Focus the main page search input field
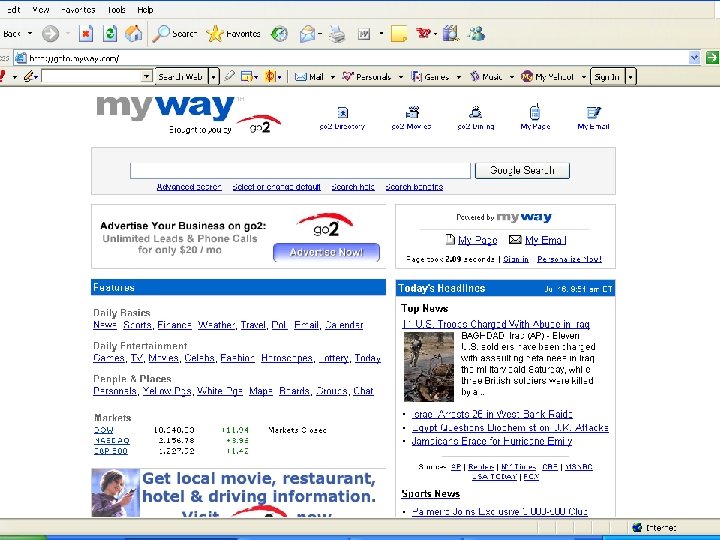Image resolution: width=720 pixels, height=540 pixels. pos(300,170)
